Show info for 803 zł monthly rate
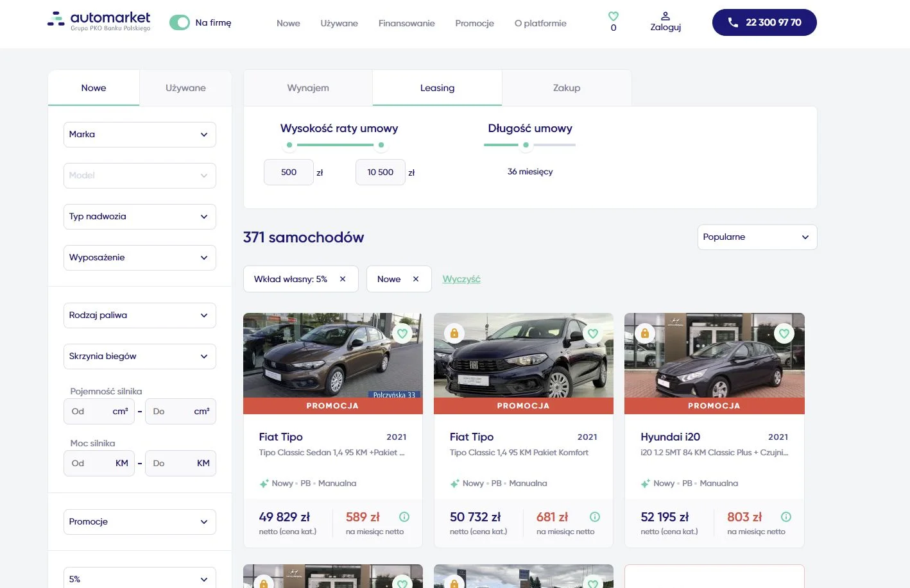 click(x=786, y=517)
